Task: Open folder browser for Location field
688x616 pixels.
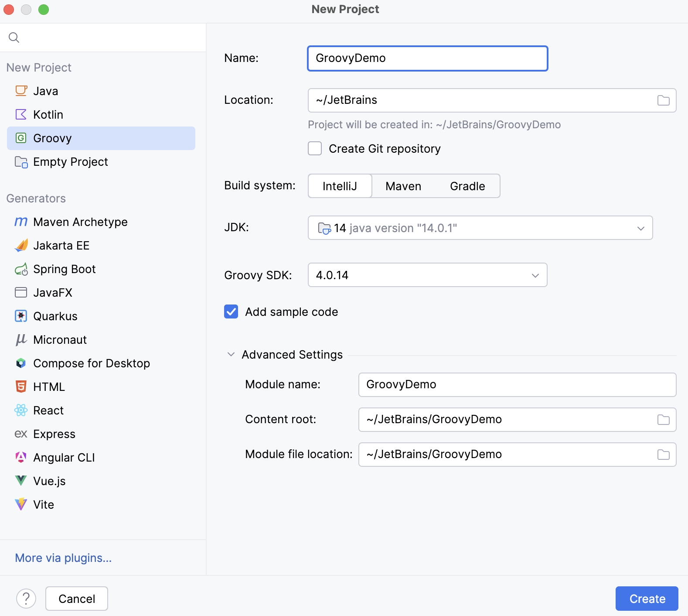Action: (663, 100)
